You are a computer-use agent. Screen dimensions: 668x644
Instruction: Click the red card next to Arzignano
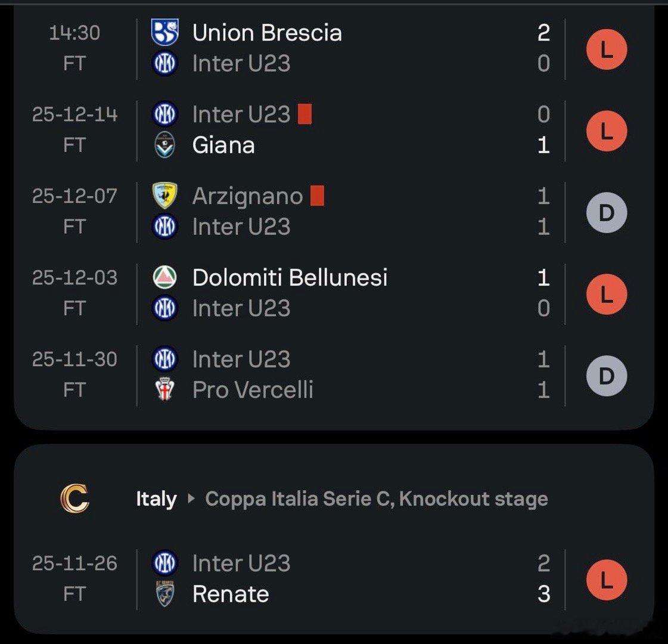[x=317, y=196]
